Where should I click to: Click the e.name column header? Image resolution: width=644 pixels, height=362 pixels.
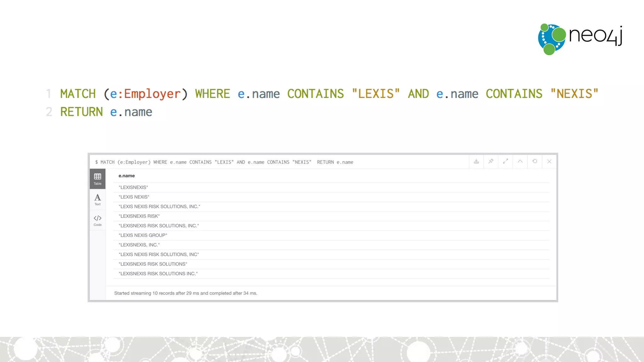[x=126, y=176]
